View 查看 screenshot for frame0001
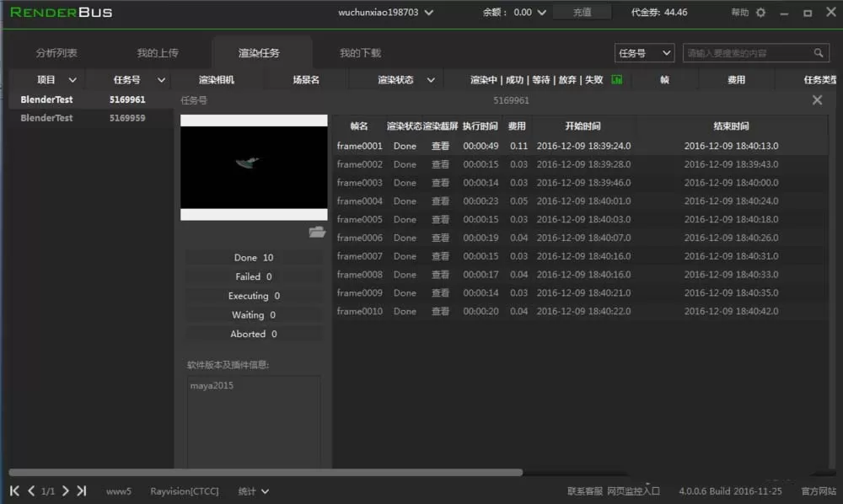Screen dimensions: 843x504 coord(440,146)
